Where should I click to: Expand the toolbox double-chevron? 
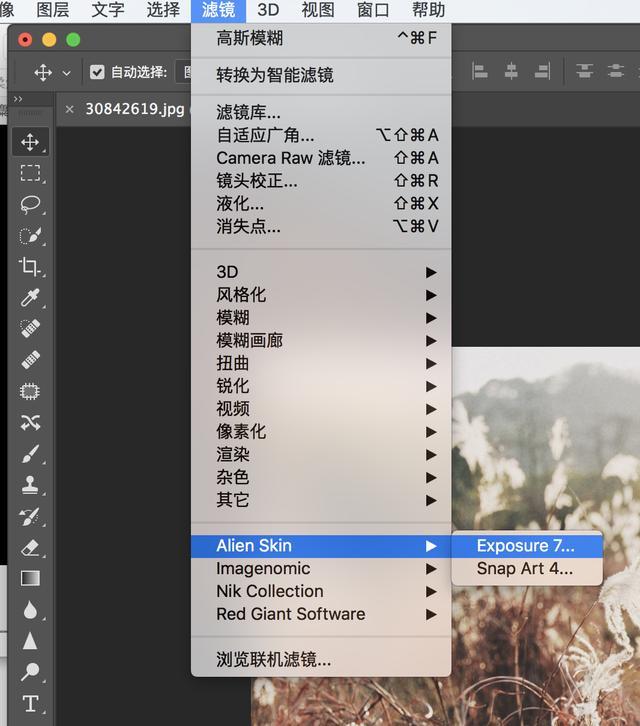(18, 99)
